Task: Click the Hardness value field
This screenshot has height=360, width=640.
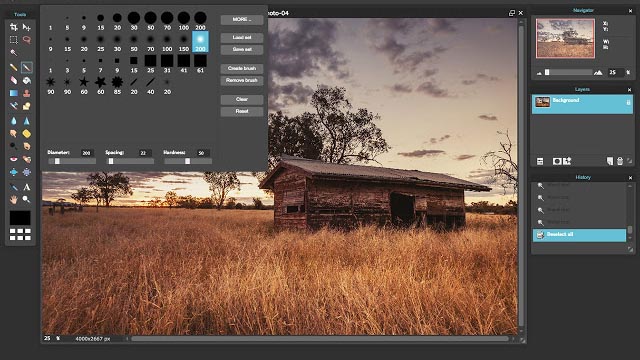Action: tap(202, 153)
